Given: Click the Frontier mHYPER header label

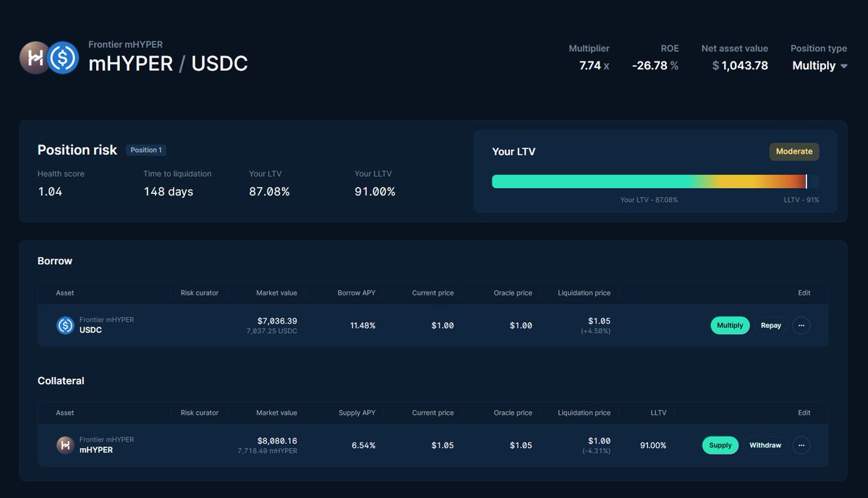Looking at the screenshot, I should (x=125, y=44).
